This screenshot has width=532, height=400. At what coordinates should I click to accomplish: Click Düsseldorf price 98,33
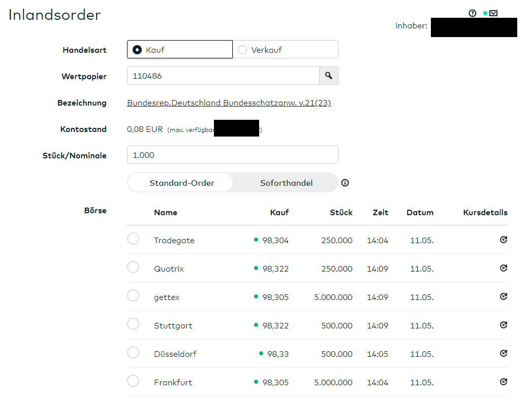point(277,355)
